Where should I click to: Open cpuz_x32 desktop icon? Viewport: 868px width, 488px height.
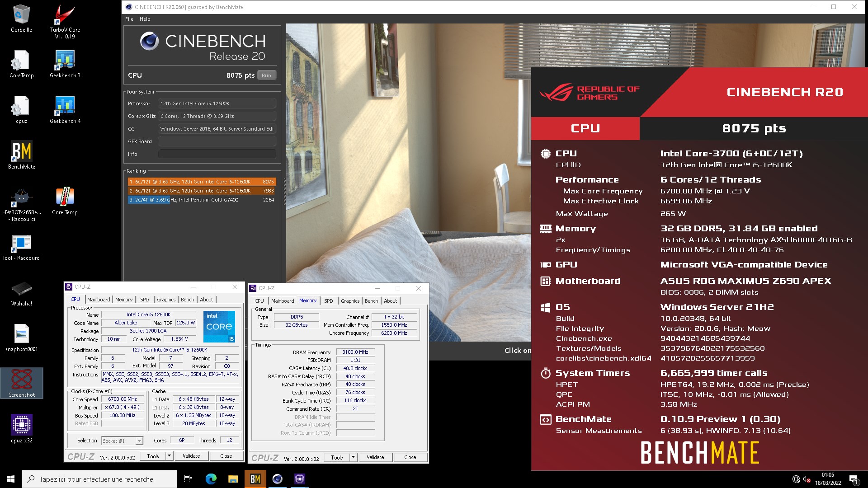[x=21, y=429]
